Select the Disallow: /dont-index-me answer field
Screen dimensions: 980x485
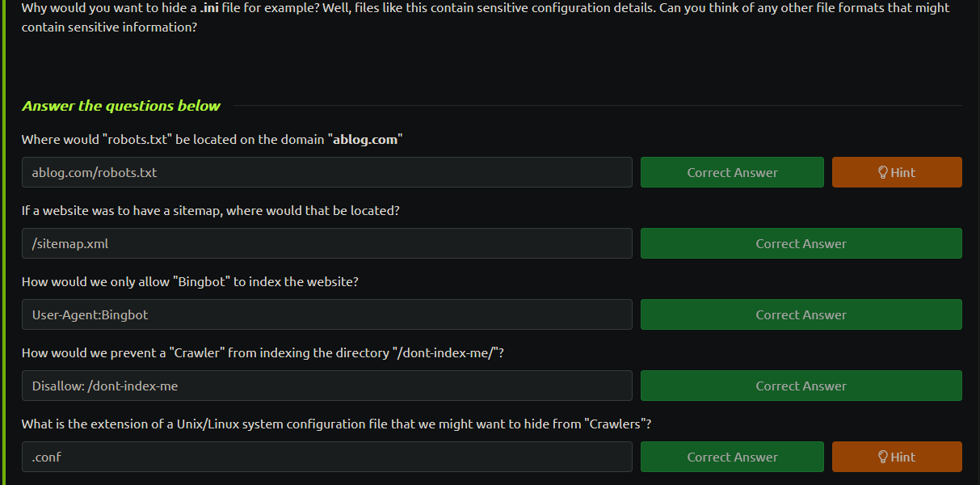(327, 386)
